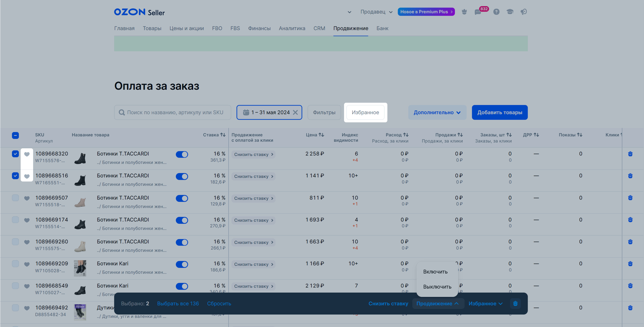Open the Главная navigation tab
Screen dimensions: 644x327
(124, 28)
